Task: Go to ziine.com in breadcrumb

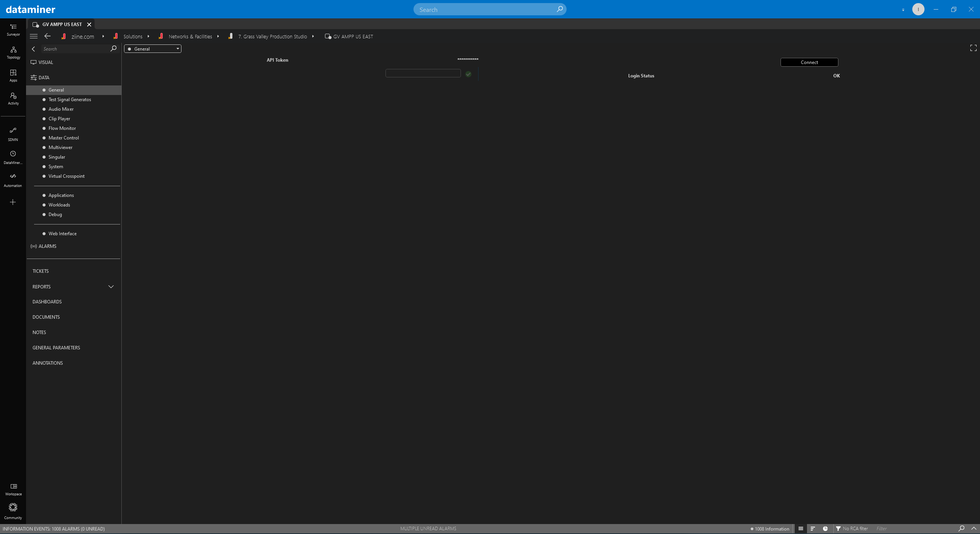Action: 83,36
